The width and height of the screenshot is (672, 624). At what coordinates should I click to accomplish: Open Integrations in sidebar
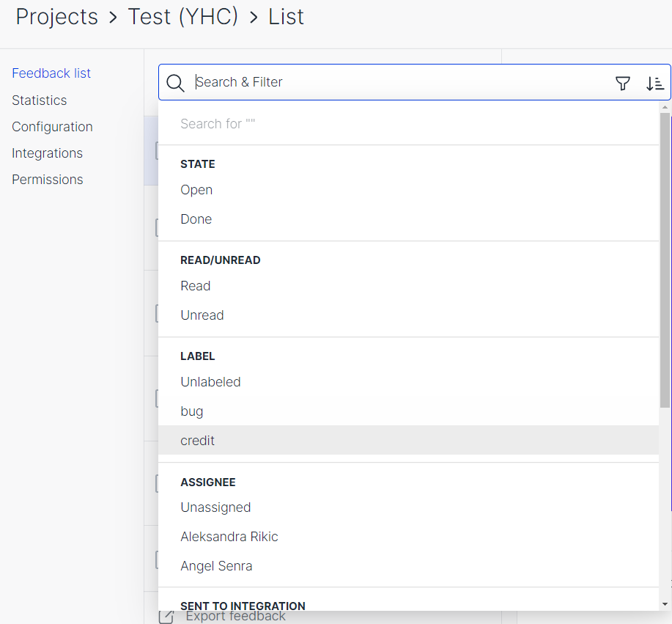click(x=47, y=153)
